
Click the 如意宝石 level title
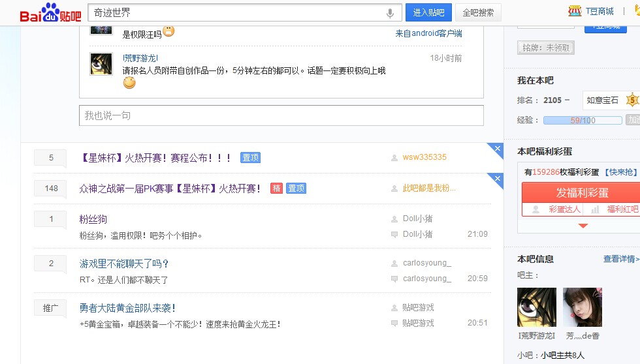[602, 100]
